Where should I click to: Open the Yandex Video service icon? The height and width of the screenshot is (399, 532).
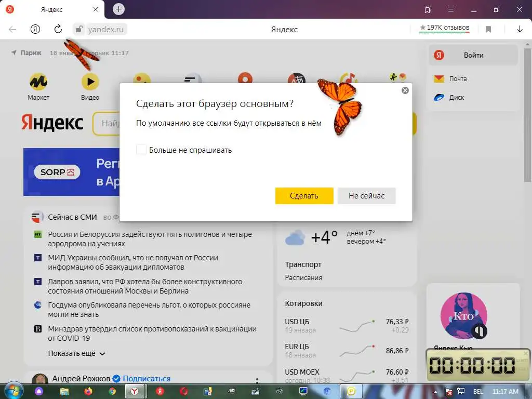pos(90,82)
